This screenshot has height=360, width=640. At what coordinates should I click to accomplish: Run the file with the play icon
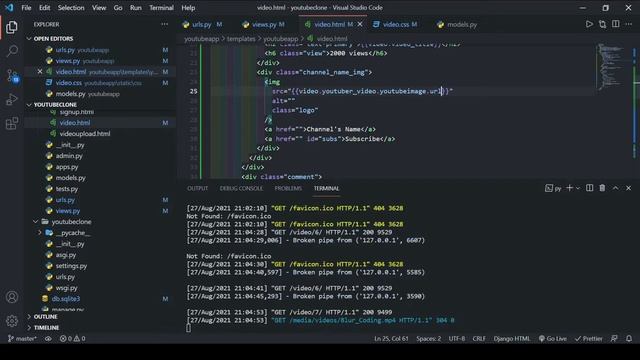tap(589, 24)
